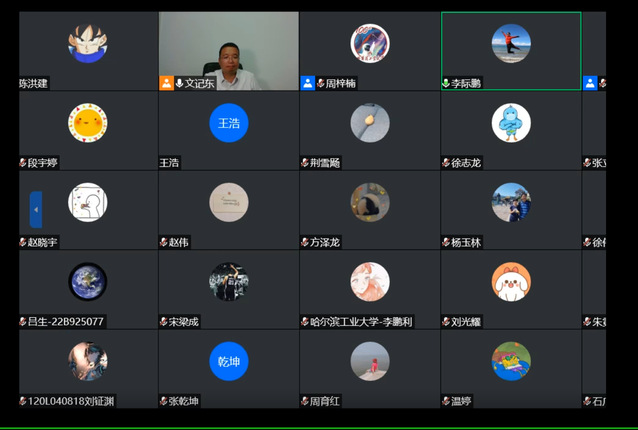This screenshot has height=430, width=638.
Task: Click the muted mic icon beside 段宇婷
Action: pyautogui.click(x=23, y=162)
